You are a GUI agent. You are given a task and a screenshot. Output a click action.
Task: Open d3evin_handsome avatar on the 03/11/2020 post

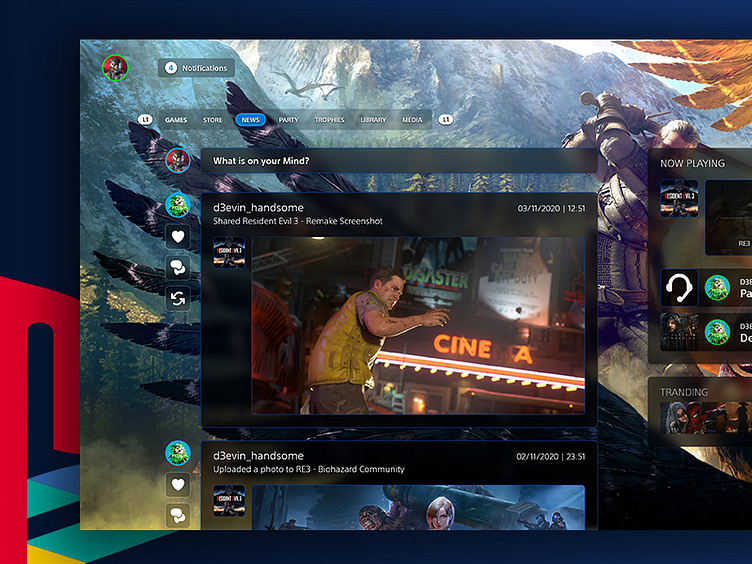pyautogui.click(x=178, y=205)
